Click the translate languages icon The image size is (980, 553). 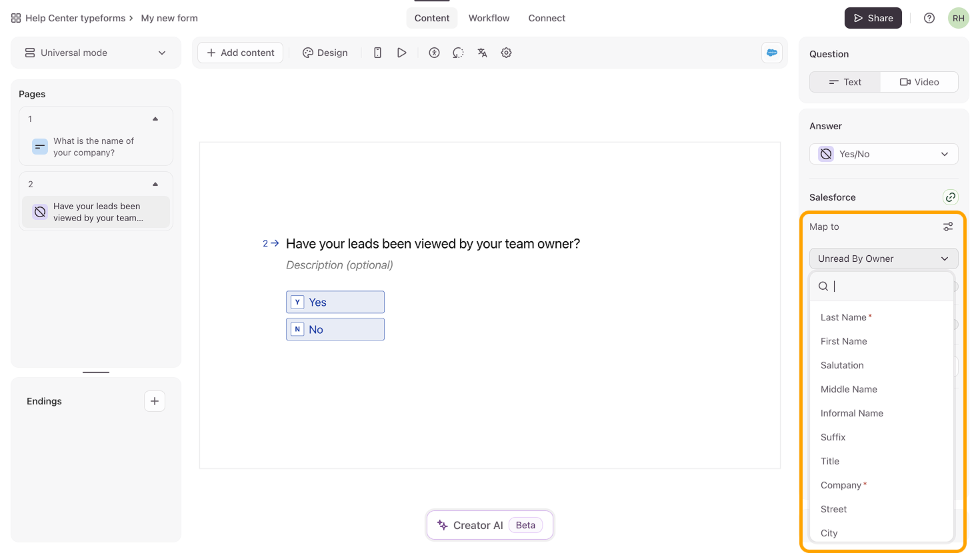click(482, 53)
